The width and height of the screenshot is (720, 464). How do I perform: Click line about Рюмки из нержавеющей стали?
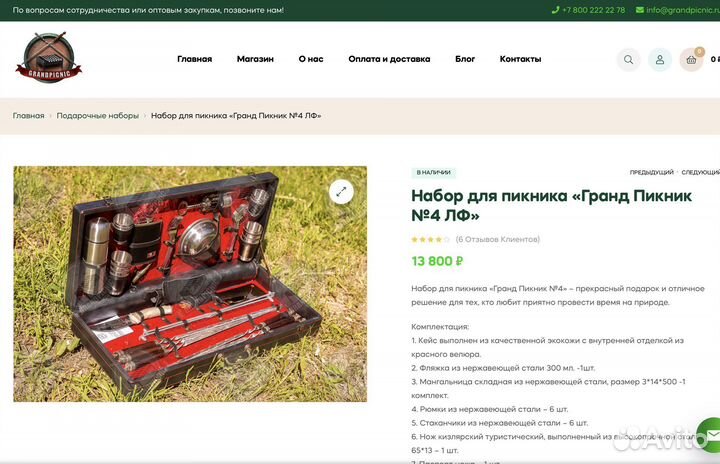pos(489,409)
